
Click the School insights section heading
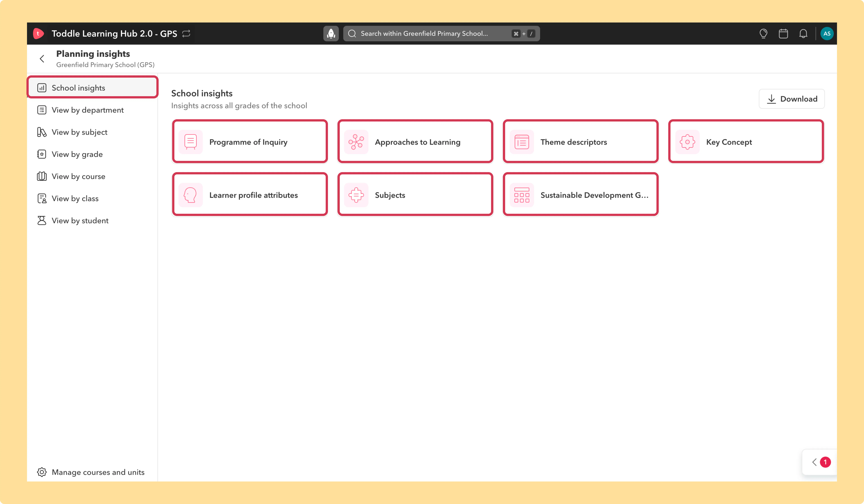[202, 93]
